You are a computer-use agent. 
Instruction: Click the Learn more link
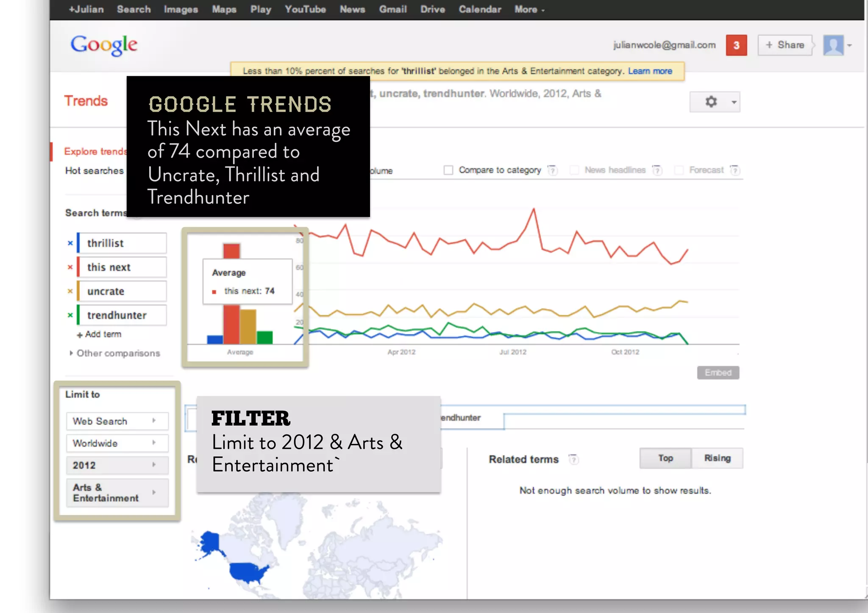650,71
